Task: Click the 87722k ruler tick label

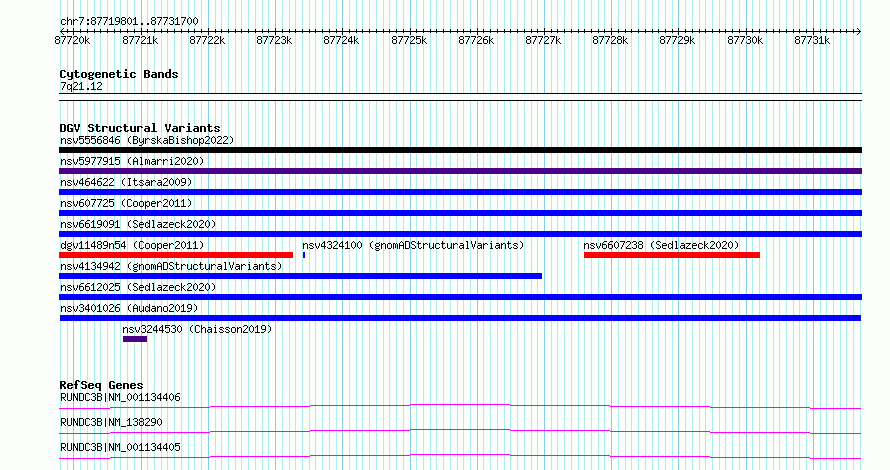Action: (207, 40)
